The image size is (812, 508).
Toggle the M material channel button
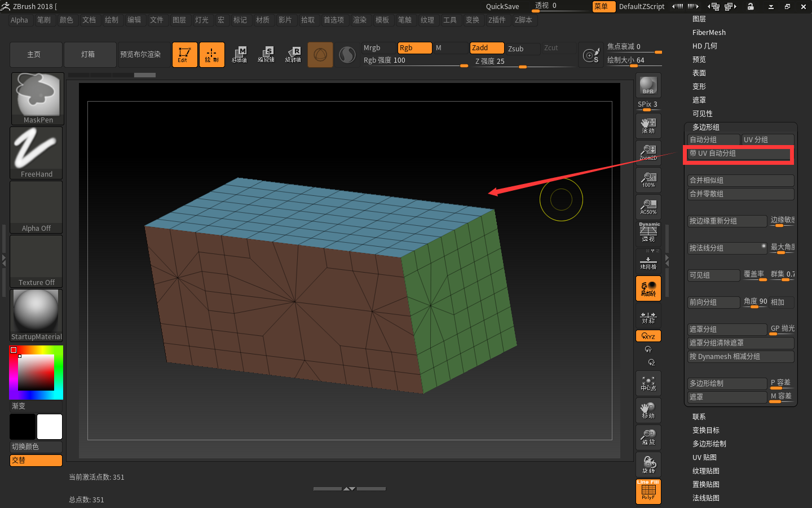tap(451, 48)
